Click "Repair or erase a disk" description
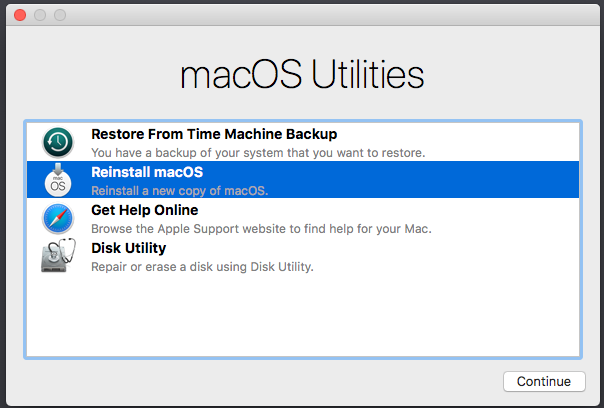The width and height of the screenshot is (604, 408). [202, 267]
